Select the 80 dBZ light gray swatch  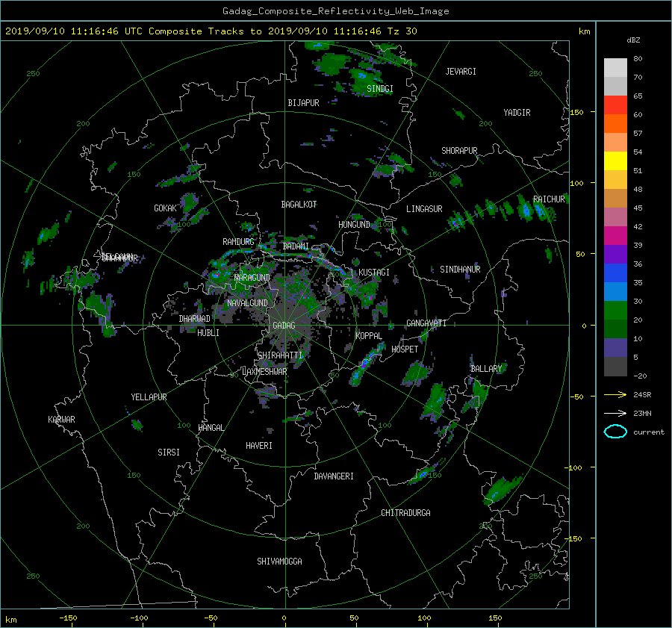tap(615, 67)
